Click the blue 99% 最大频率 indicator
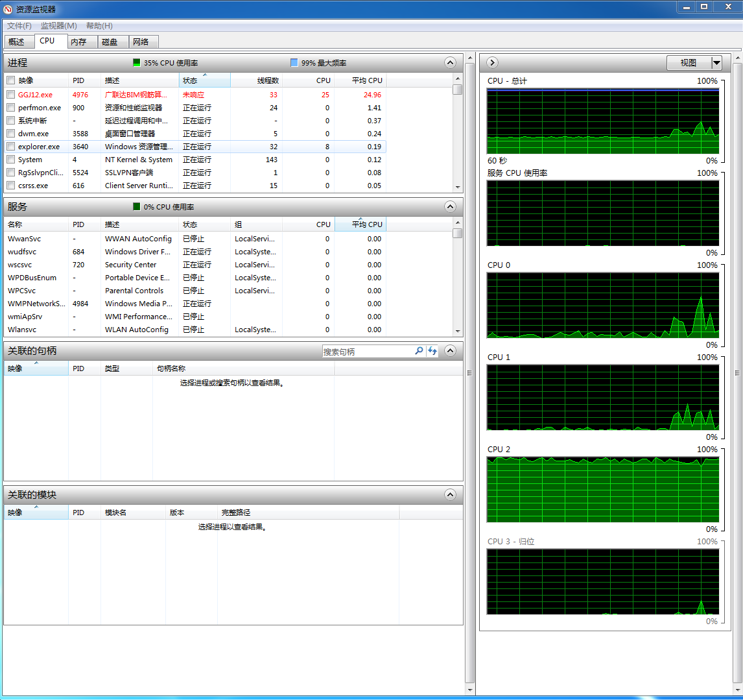The height and width of the screenshot is (700, 743). (294, 62)
